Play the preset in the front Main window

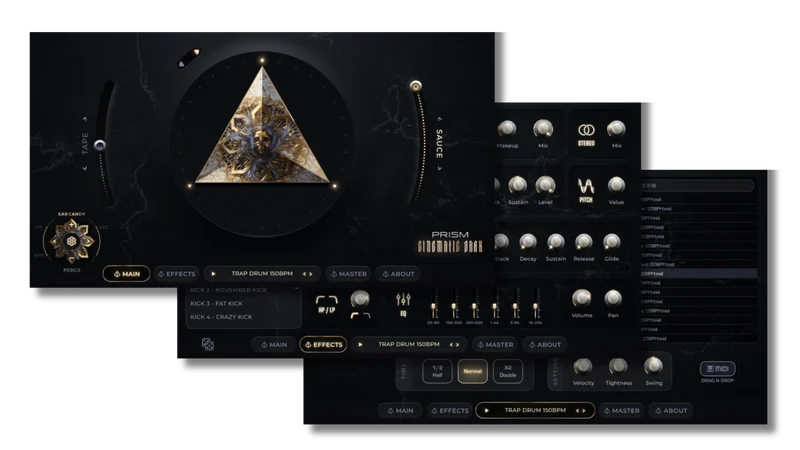click(213, 274)
